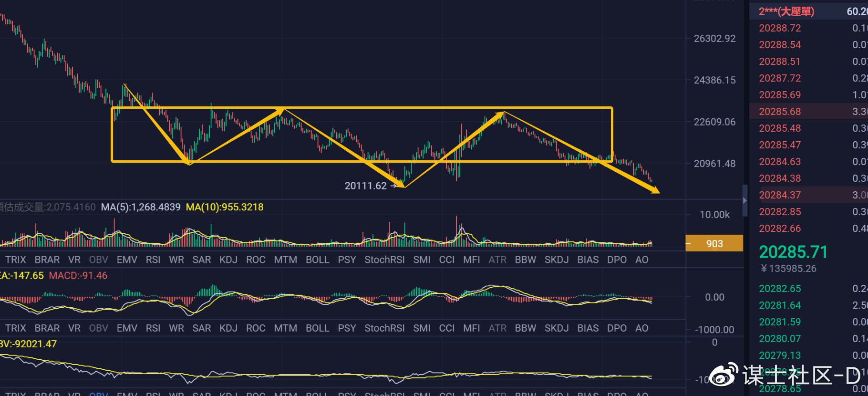Collapse the order book panel arrow

tap(744, 200)
